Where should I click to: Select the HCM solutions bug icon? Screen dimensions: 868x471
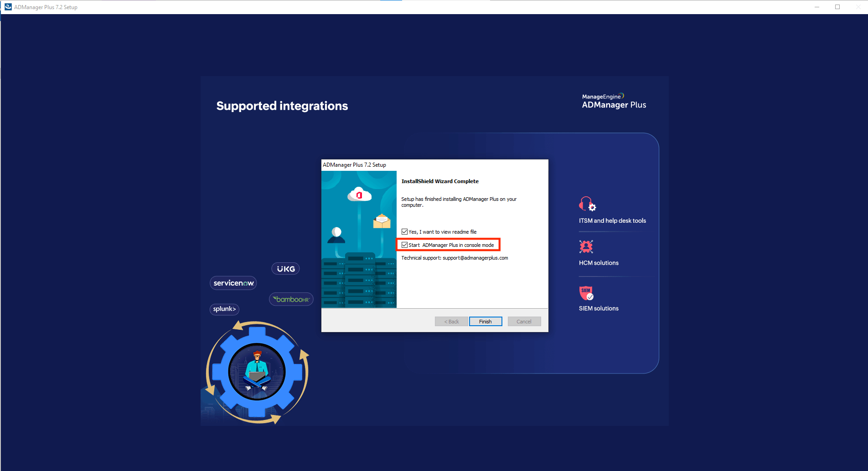point(586,246)
